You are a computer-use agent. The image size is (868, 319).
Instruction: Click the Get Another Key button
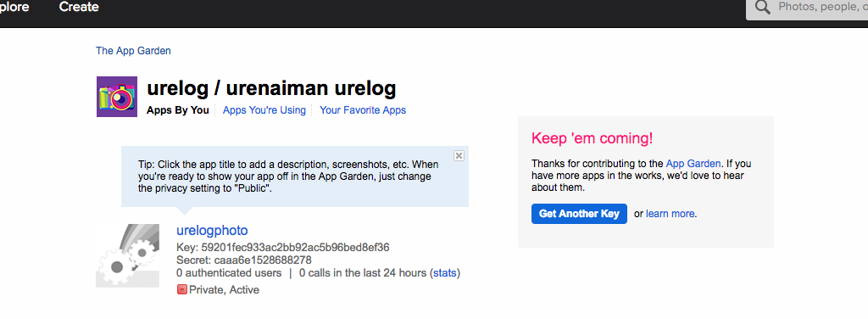point(579,214)
